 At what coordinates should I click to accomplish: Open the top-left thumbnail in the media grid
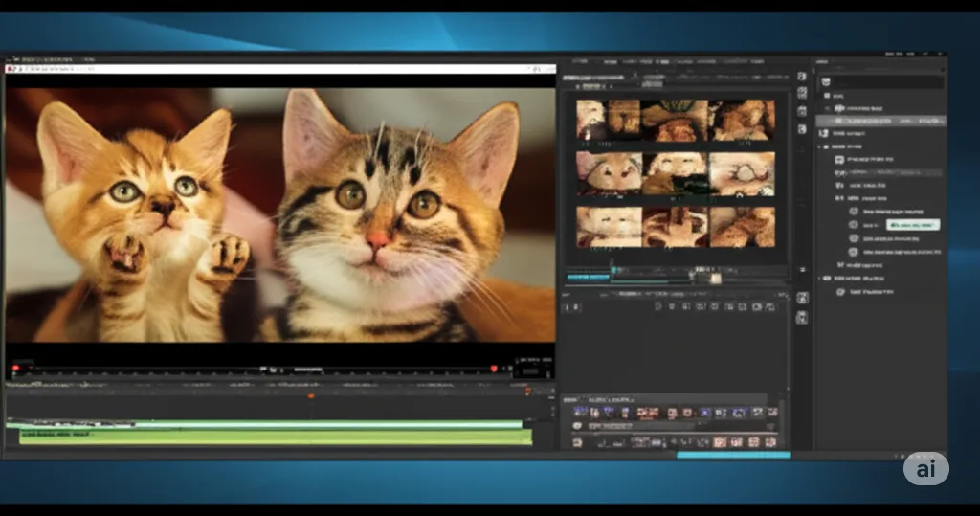[608, 119]
